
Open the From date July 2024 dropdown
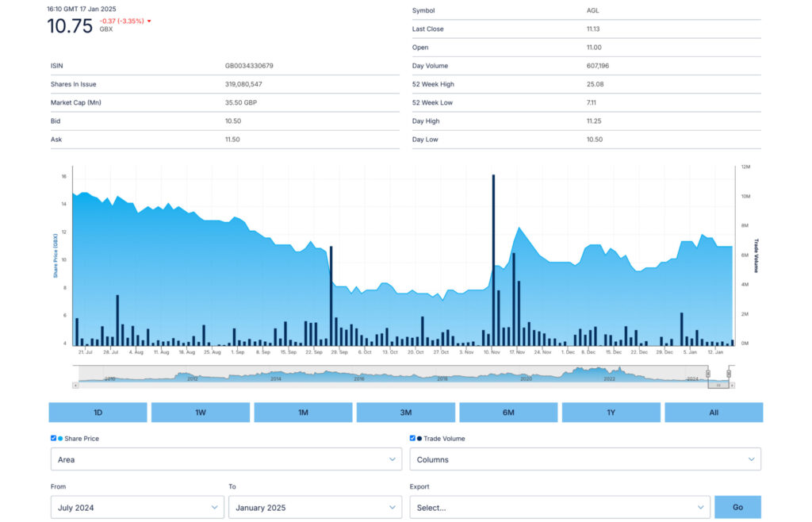click(x=137, y=508)
